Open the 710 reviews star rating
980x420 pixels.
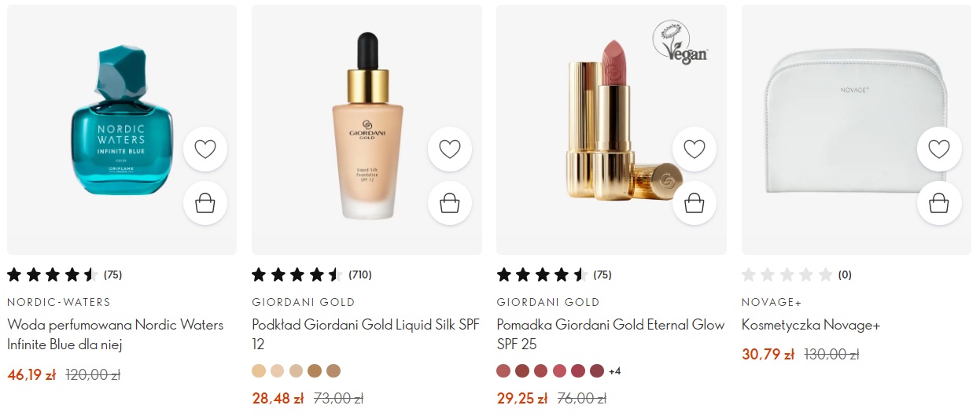311,274
